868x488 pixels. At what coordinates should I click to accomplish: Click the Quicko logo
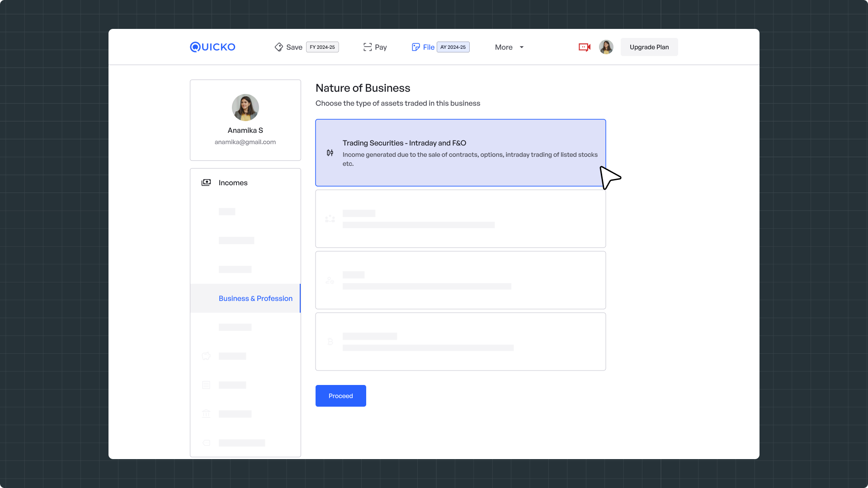pyautogui.click(x=212, y=47)
